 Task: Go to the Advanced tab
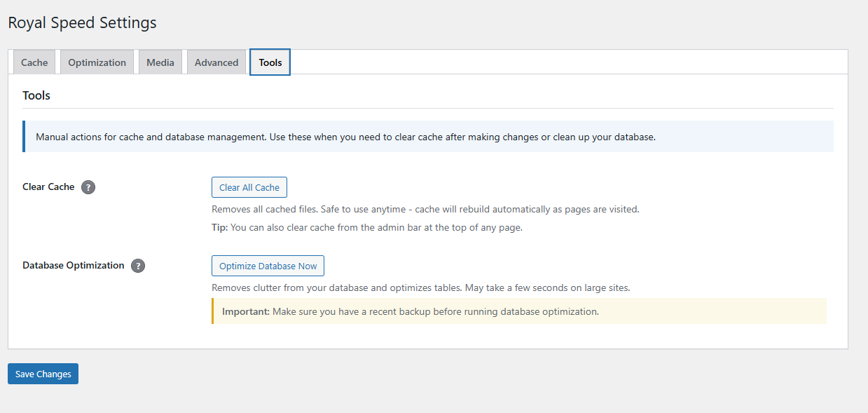point(216,62)
